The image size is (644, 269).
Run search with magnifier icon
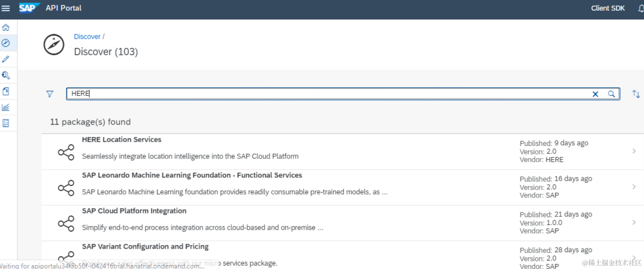(611, 94)
